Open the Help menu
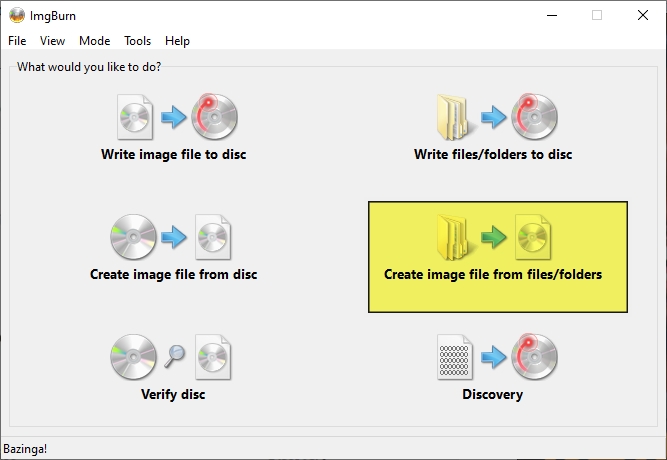 click(177, 41)
